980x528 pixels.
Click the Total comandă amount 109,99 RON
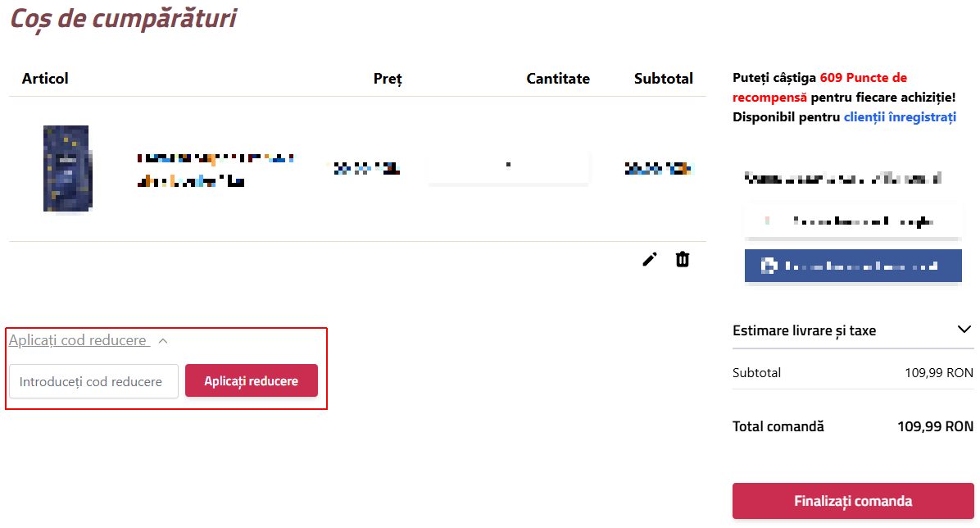pyautogui.click(x=935, y=426)
